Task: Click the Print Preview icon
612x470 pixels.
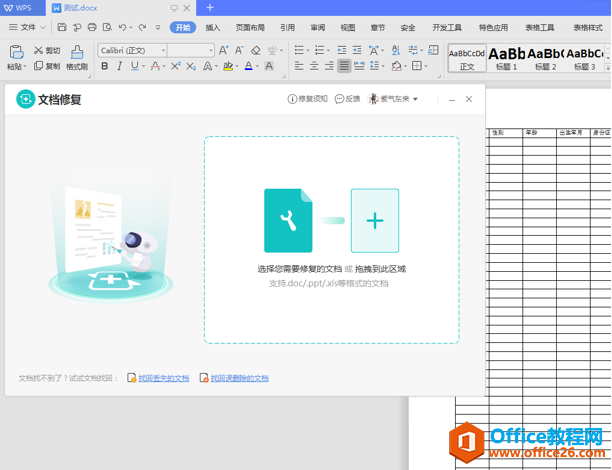Action: 107,27
